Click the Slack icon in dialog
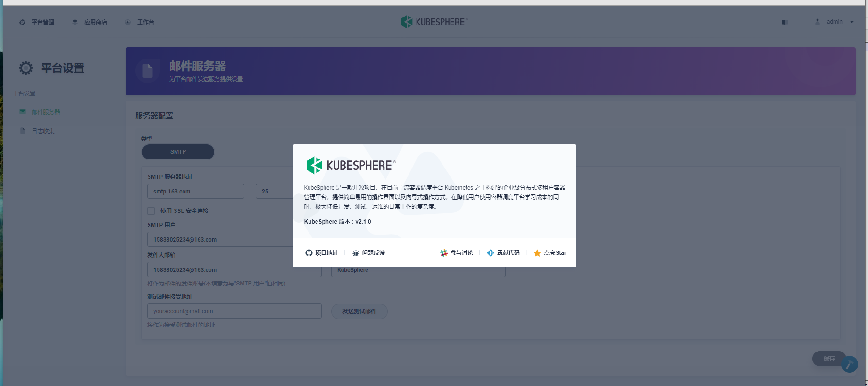This screenshot has width=868, height=386. 444,253
